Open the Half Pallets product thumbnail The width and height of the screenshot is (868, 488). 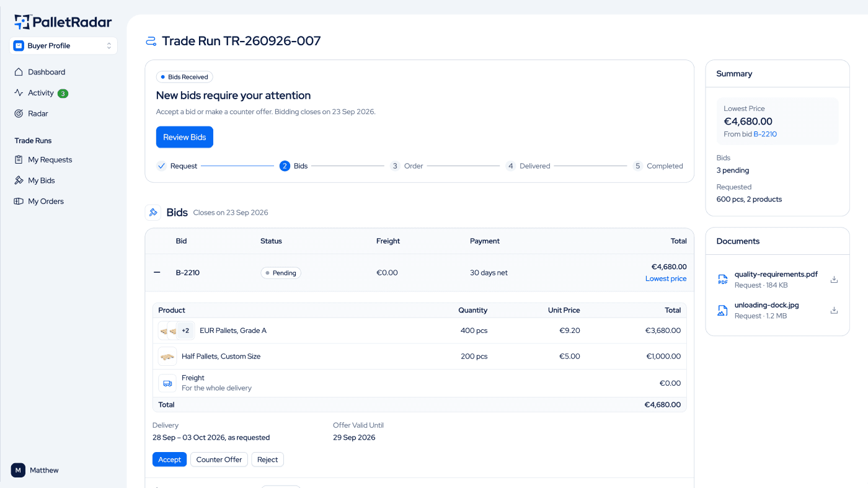point(167,357)
